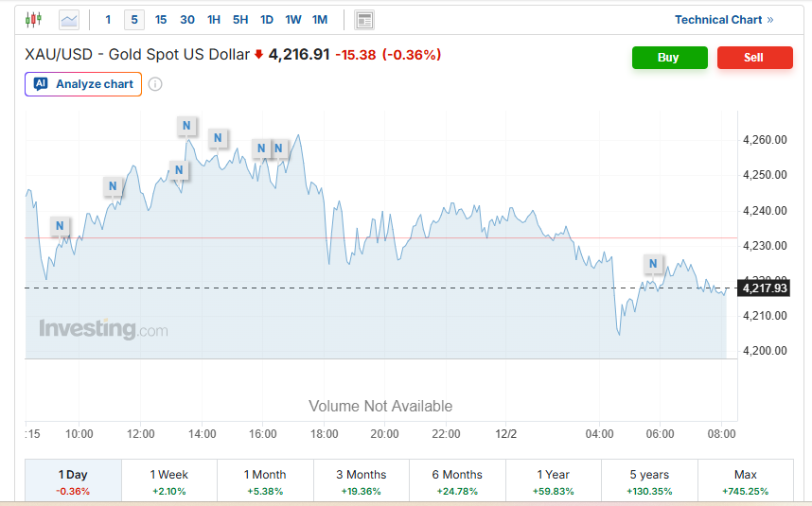The height and width of the screenshot is (506, 812).
Task: Switch to candlestick chart type
Action: coord(34,20)
